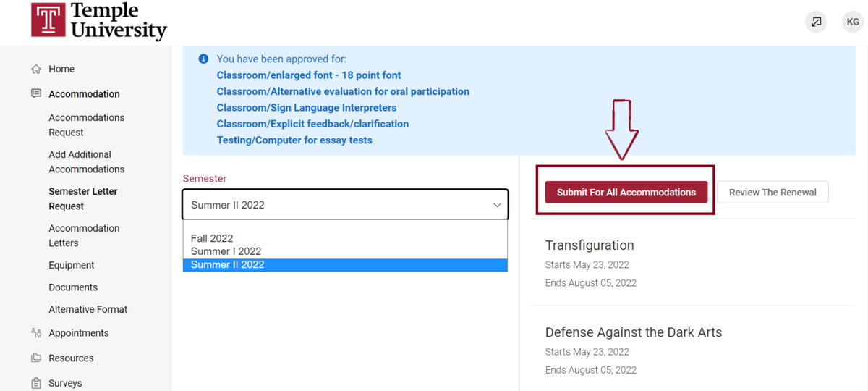Click the expand arrow icon in the header
Viewport: 868px width, 391px height.
pos(817,22)
